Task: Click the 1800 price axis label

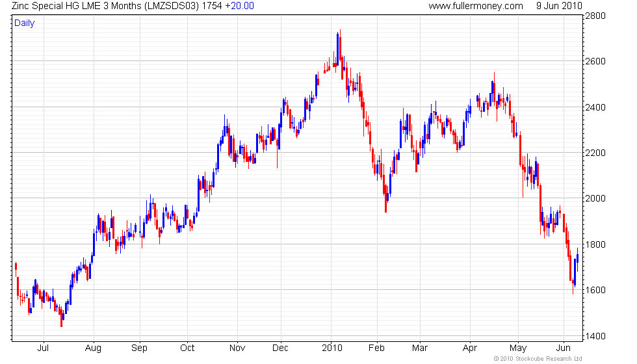Action: pos(595,244)
